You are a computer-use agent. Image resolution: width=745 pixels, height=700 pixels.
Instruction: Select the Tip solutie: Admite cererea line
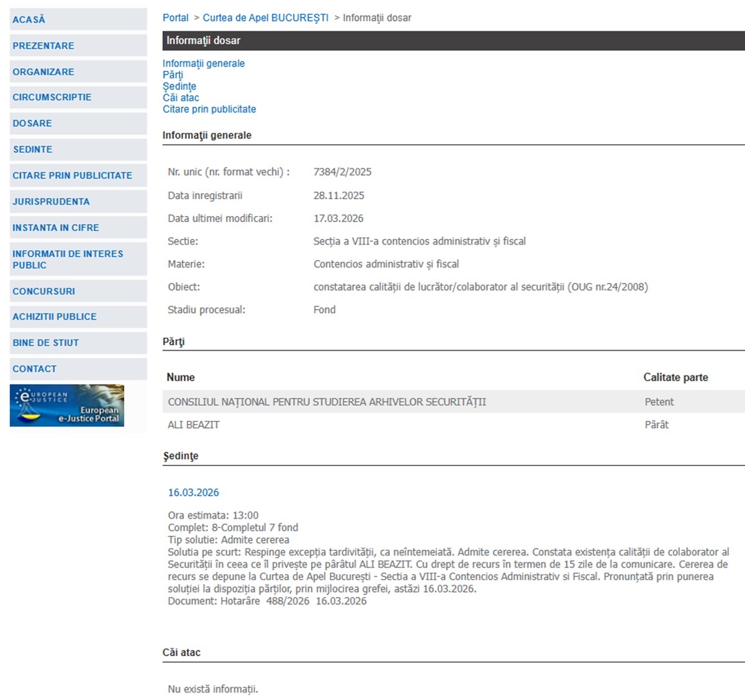[228, 540]
